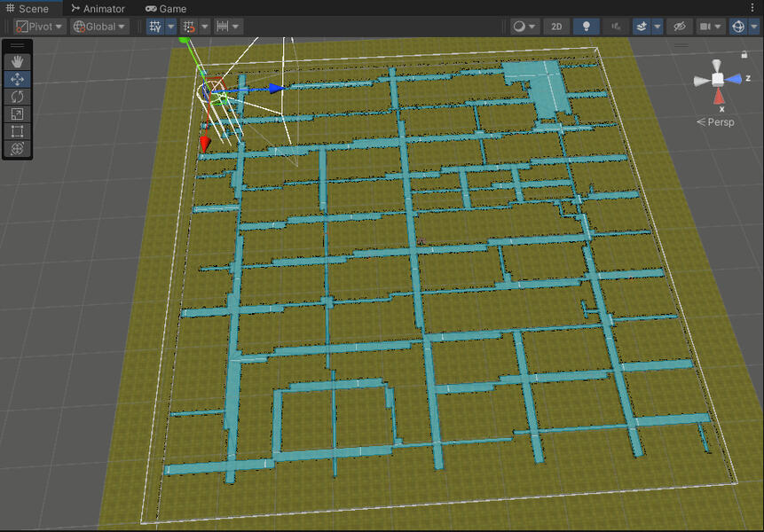Click the Persp projection label
This screenshot has height=532, width=764.
tap(715, 121)
